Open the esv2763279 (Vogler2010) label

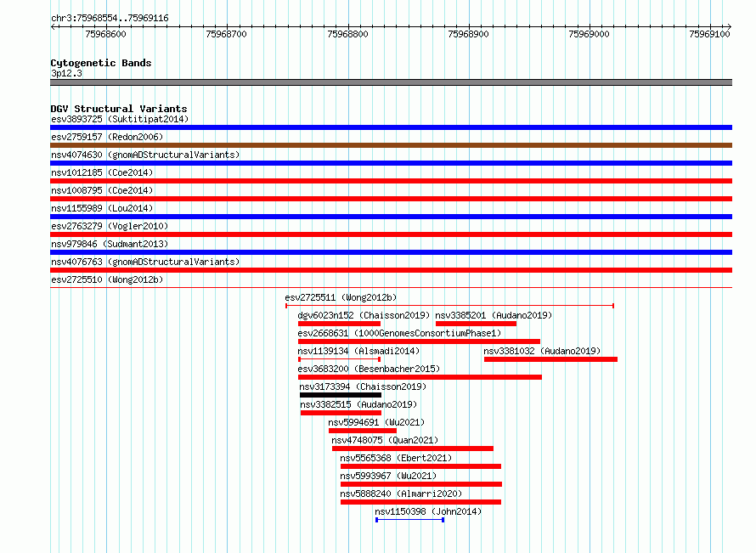coord(110,226)
